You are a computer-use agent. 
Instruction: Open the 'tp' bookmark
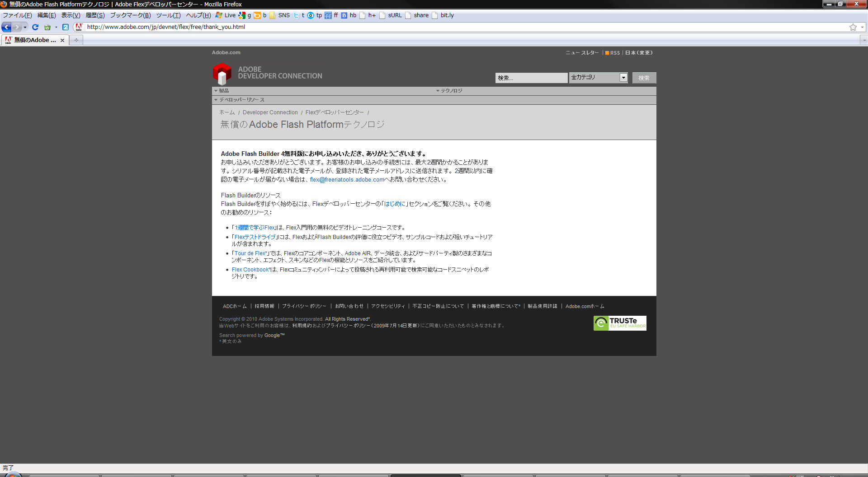pyautogui.click(x=315, y=15)
